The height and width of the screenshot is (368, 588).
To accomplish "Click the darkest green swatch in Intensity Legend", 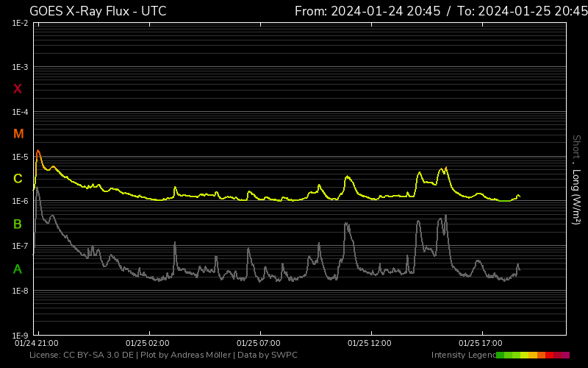I will [x=501, y=355].
